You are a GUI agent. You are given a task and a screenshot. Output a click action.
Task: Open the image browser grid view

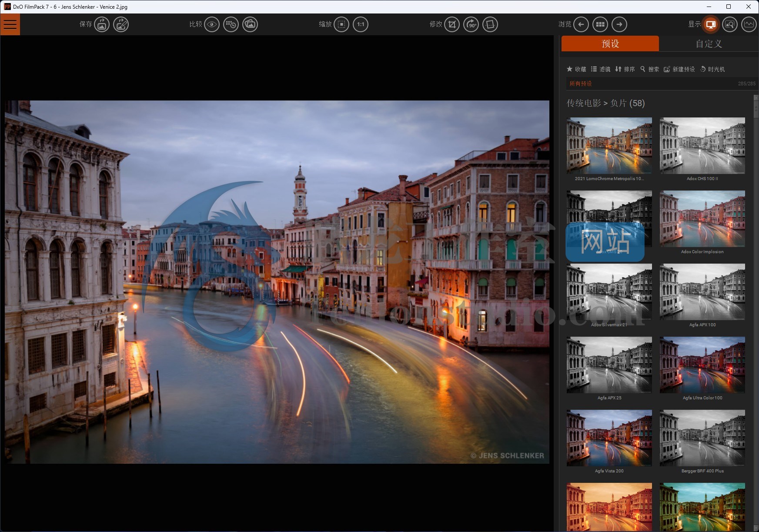click(600, 24)
